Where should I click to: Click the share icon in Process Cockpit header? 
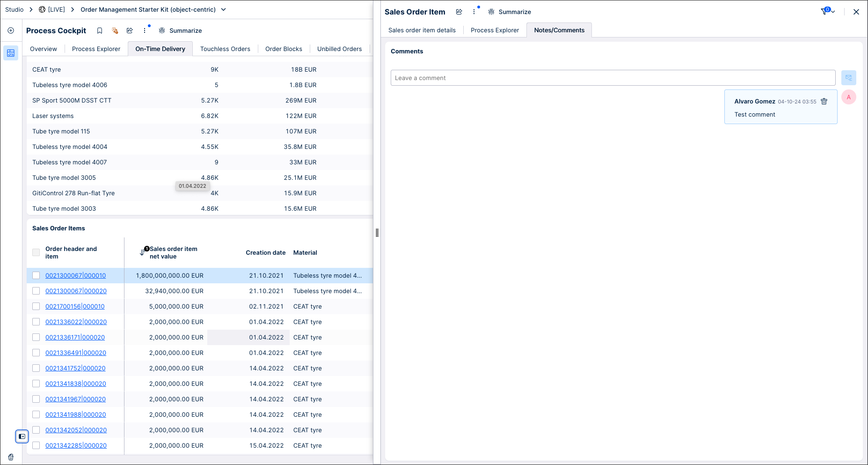tap(130, 30)
